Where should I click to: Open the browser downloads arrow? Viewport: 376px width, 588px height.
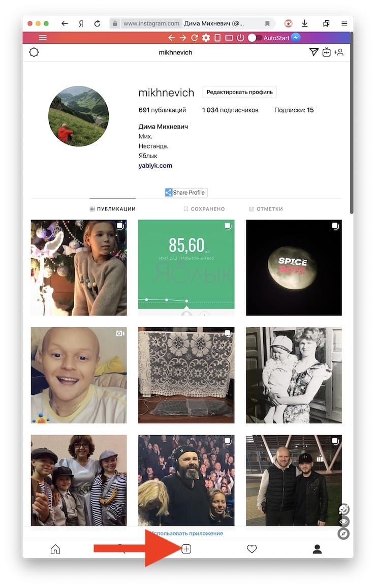click(x=304, y=23)
